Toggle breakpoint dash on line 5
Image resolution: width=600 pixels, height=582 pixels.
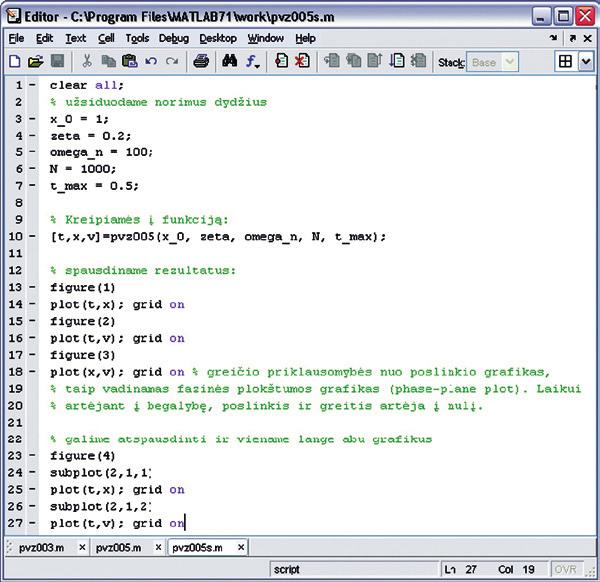pos(33,152)
